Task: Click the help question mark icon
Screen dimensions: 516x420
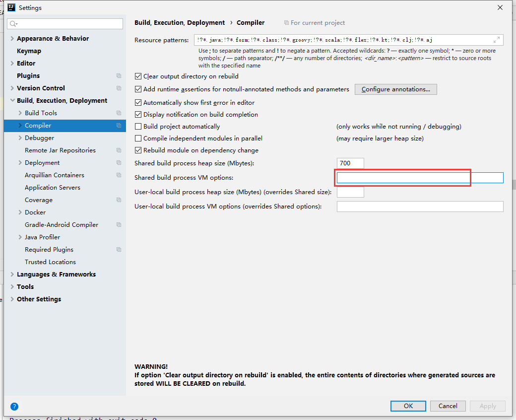Action: click(x=14, y=406)
